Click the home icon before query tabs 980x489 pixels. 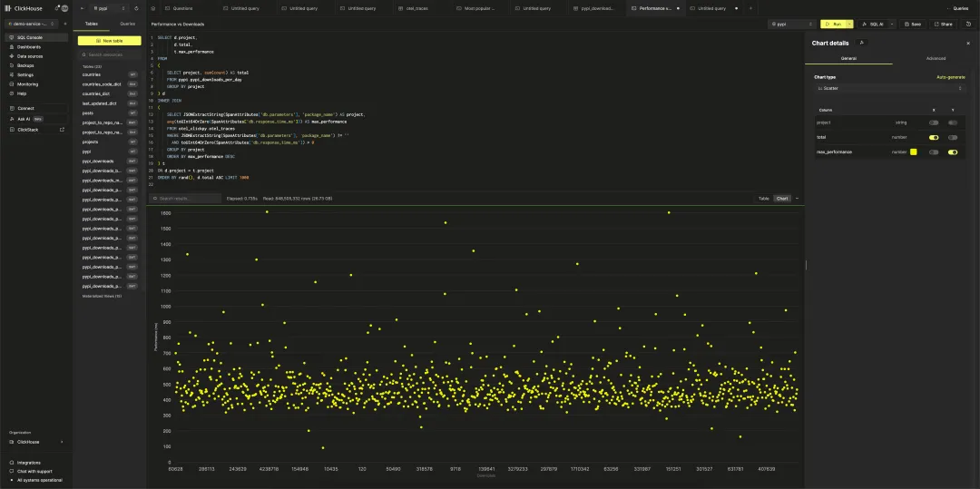click(x=153, y=8)
